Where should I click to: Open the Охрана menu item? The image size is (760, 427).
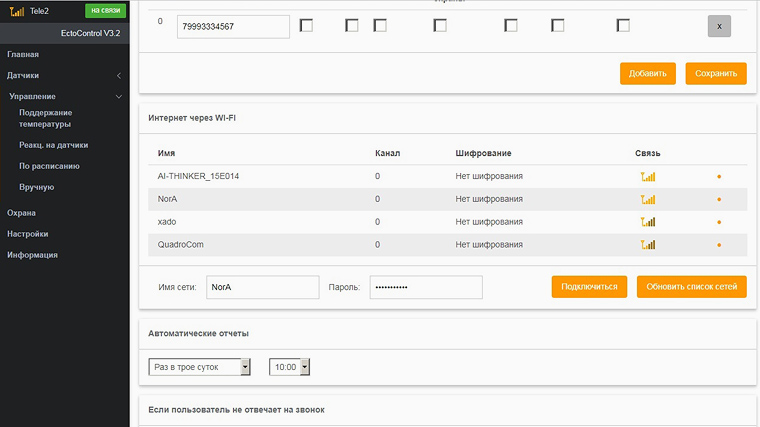(21, 213)
